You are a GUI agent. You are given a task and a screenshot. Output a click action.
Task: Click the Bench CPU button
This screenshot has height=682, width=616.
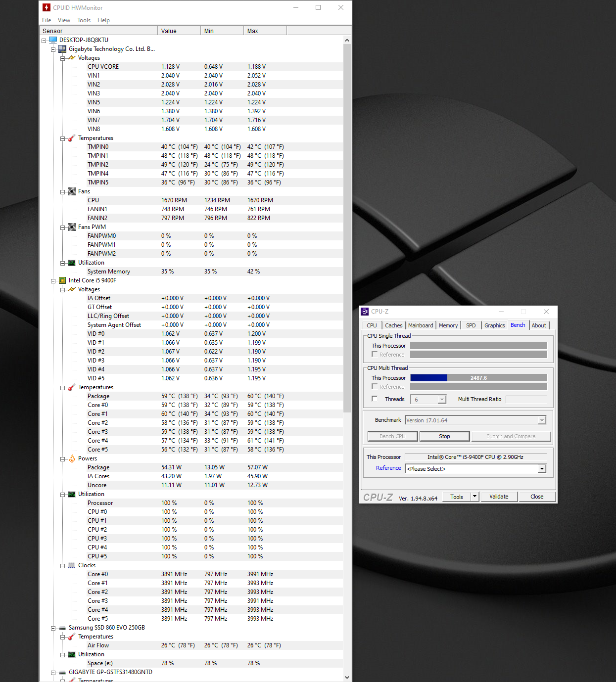(x=392, y=436)
